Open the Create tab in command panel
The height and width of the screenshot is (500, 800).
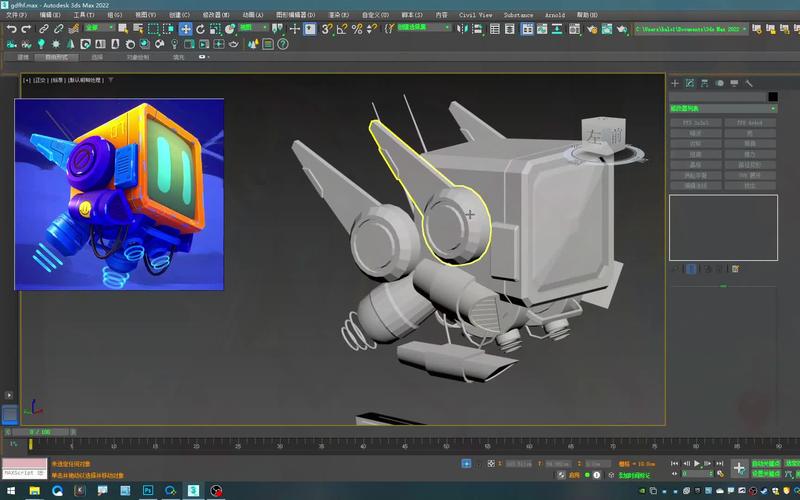coord(675,83)
